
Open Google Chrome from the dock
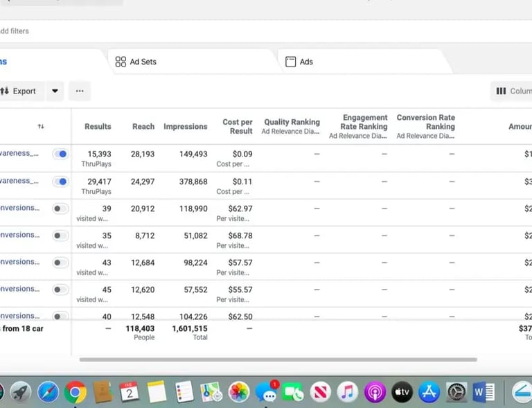(76, 392)
